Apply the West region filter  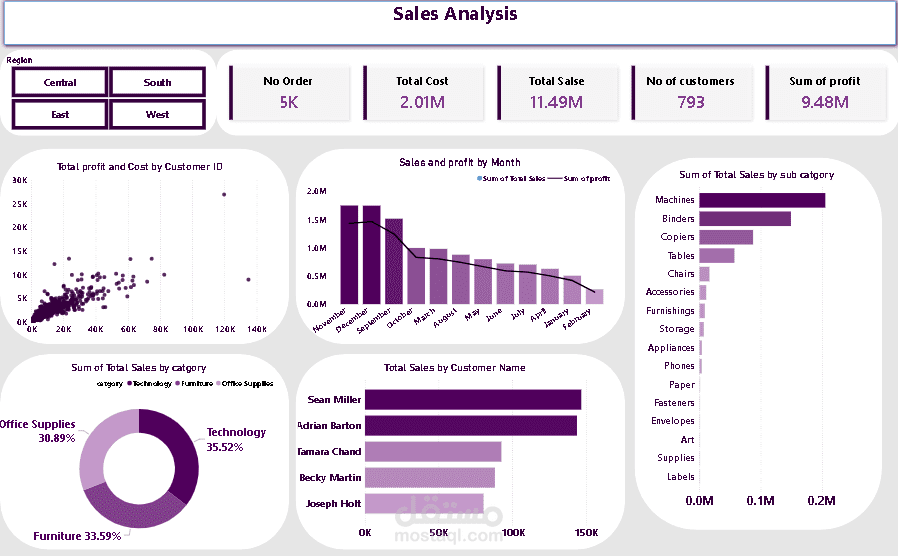pyautogui.click(x=157, y=115)
